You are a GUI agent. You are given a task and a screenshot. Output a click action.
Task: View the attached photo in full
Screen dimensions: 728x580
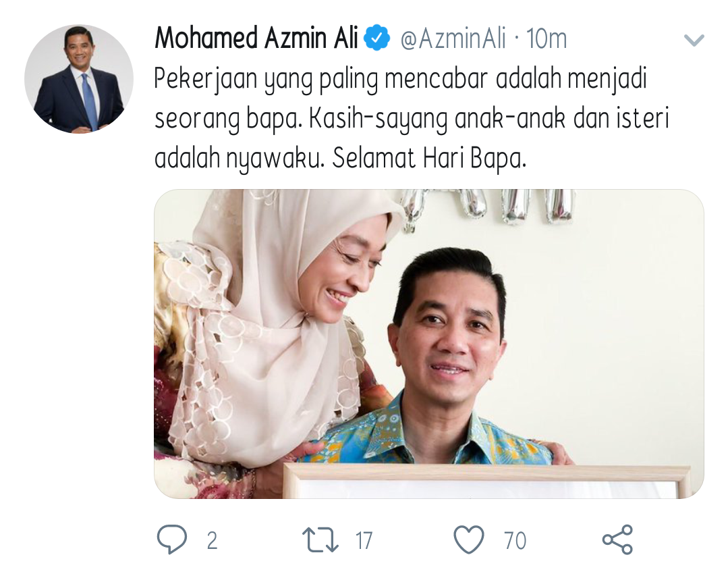coord(429,344)
